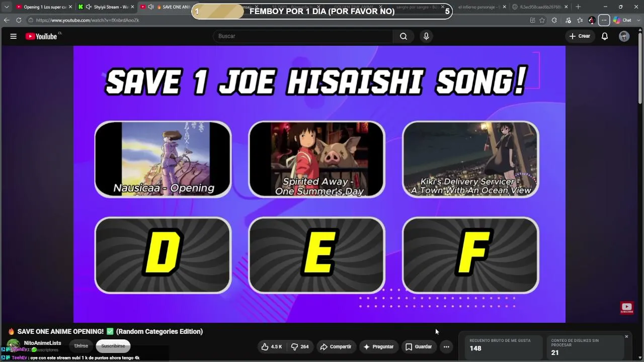Subscribe using the Suscribirse button
The height and width of the screenshot is (362, 644).
pos(113,346)
